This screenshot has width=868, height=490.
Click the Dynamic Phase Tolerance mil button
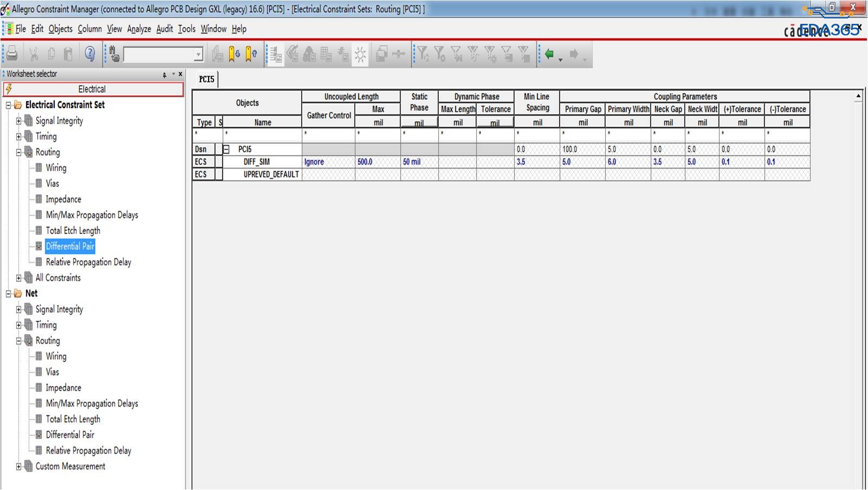pyautogui.click(x=495, y=122)
